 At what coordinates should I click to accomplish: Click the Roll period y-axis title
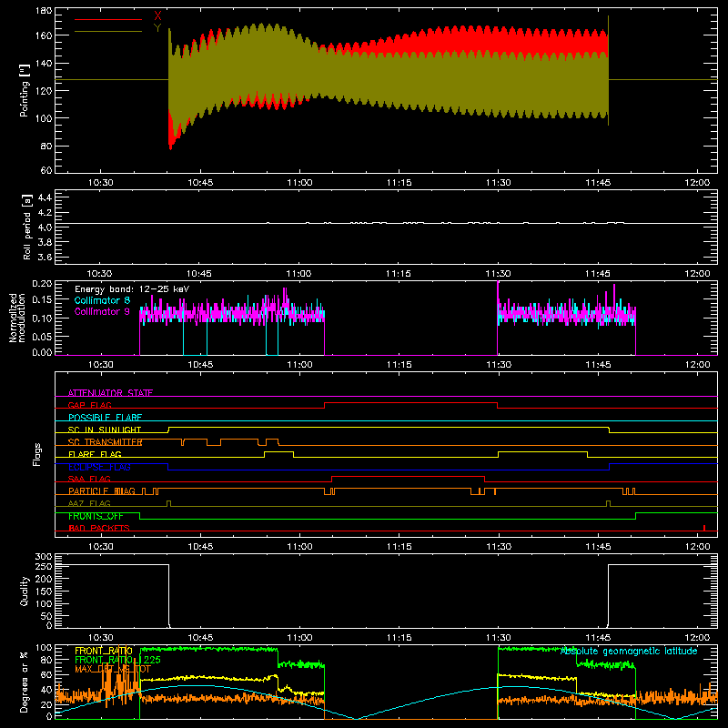point(27,227)
